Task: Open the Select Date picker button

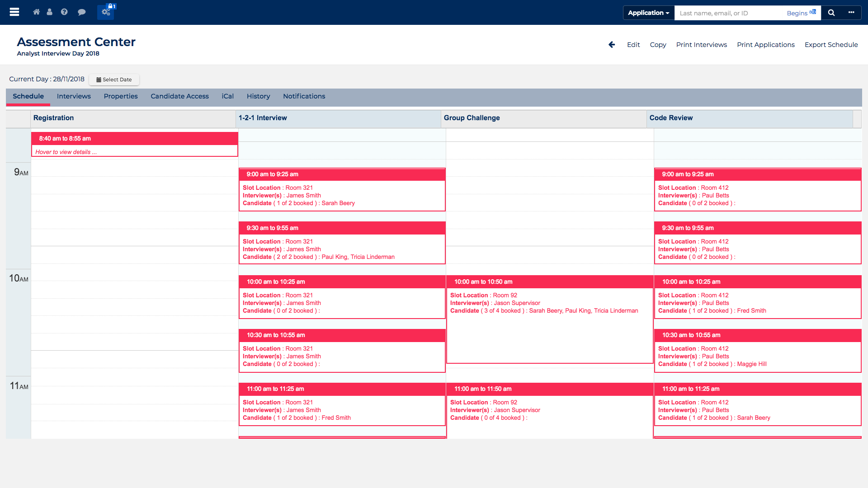Action: click(x=114, y=80)
